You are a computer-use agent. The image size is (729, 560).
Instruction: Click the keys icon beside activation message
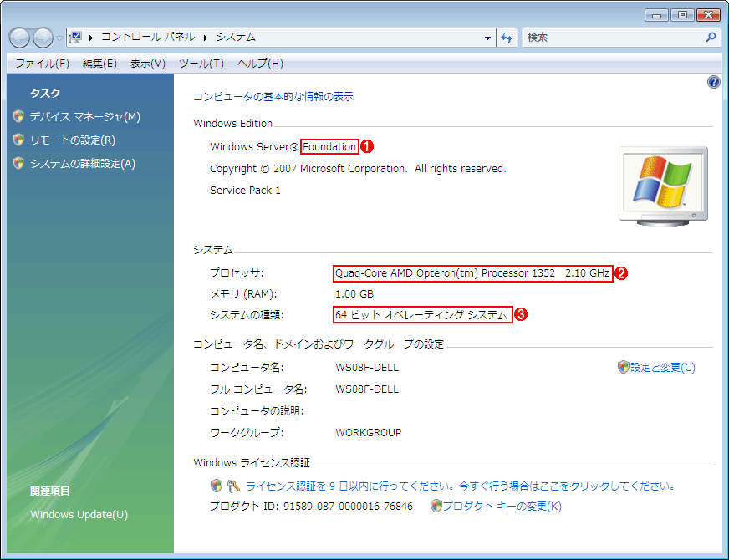(x=233, y=486)
